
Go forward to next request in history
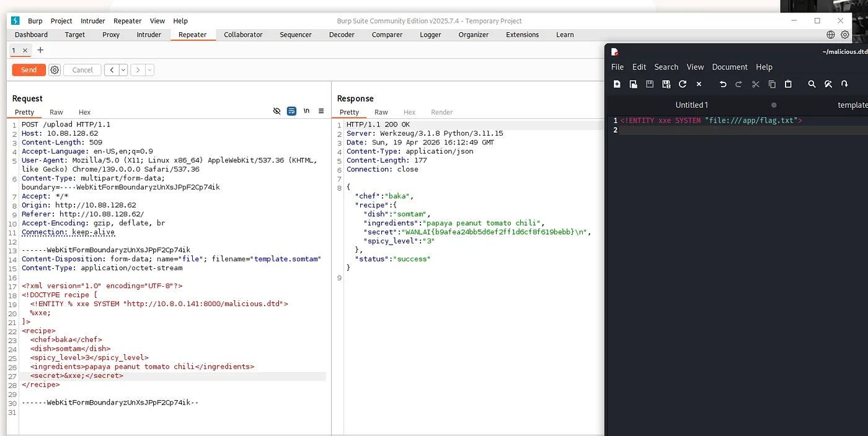138,70
